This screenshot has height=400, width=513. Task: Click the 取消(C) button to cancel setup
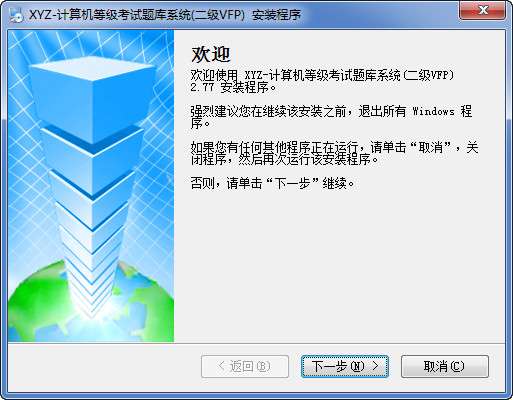(445, 366)
